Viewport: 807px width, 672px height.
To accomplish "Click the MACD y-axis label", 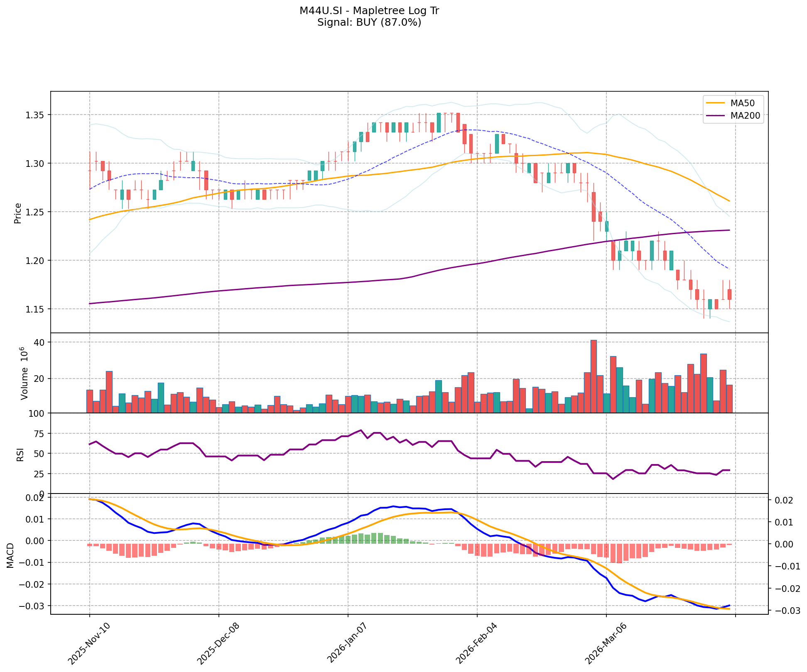I will point(10,555).
